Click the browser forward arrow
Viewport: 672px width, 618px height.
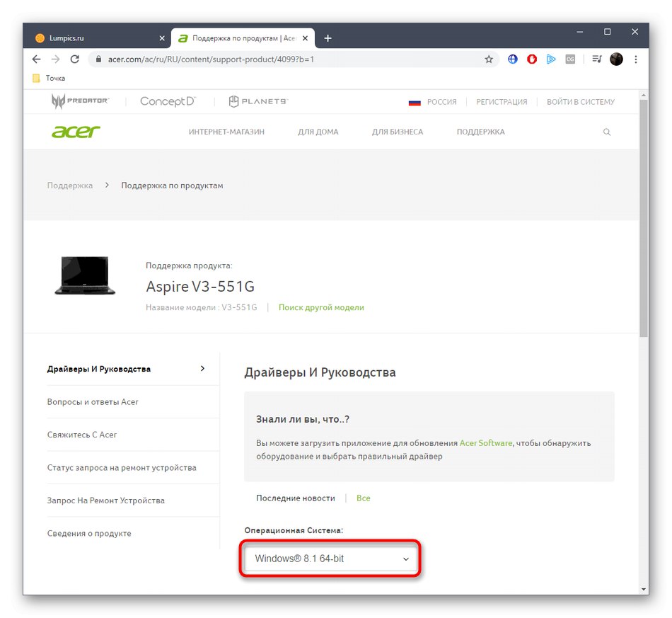point(55,59)
